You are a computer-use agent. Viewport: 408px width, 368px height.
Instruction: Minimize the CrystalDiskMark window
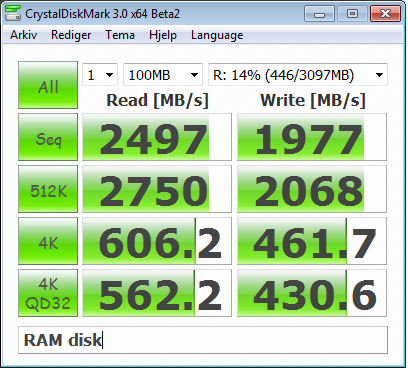pos(319,14)
